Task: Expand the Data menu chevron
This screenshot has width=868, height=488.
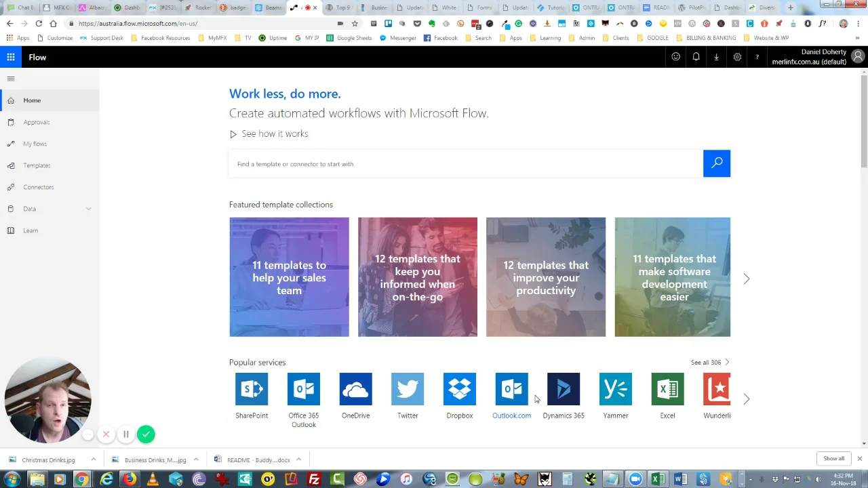Action: (x=88, y=209)
